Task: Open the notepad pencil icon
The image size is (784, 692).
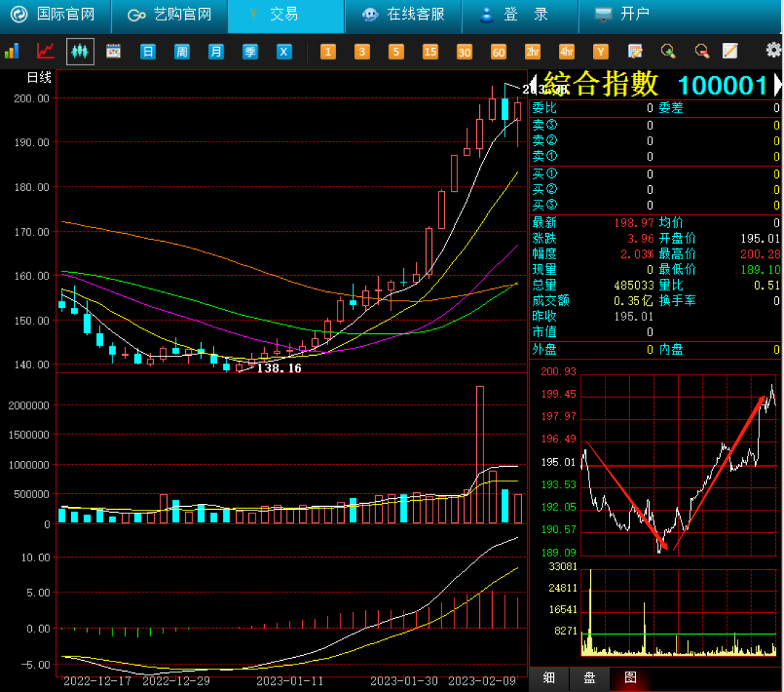Action: (730, 51)
